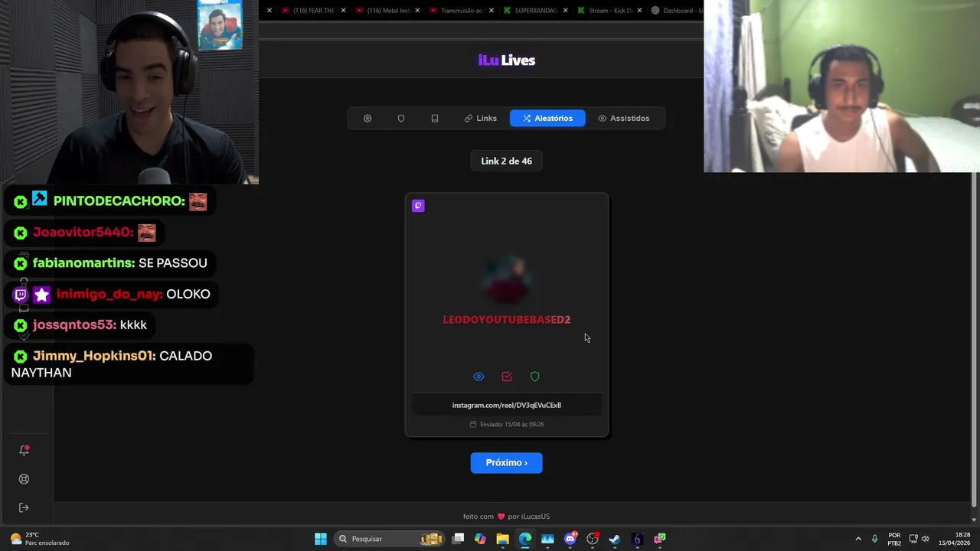The height and width of the screenshot is (551, 980).
Task: Switch to the Links tab
Action: 481,119
